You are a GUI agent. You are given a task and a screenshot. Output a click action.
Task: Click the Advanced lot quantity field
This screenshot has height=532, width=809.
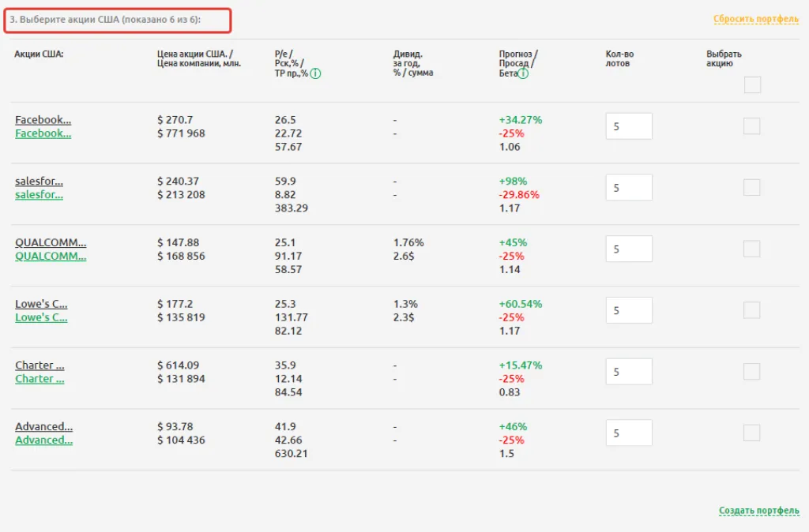pyautogui.click(x=629, y=433)
